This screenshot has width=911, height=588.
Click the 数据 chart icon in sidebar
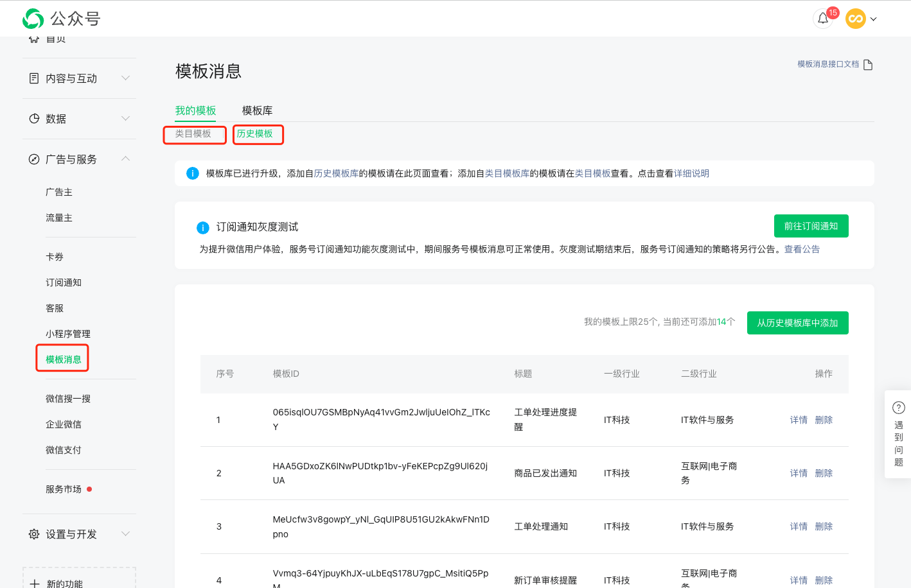point(34,119)
